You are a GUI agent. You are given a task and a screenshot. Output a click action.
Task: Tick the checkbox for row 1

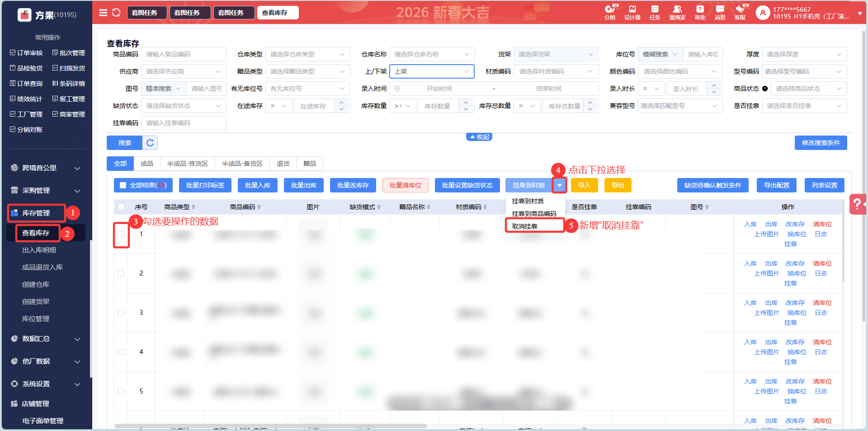pyautogui.click(x=121, y=234)
